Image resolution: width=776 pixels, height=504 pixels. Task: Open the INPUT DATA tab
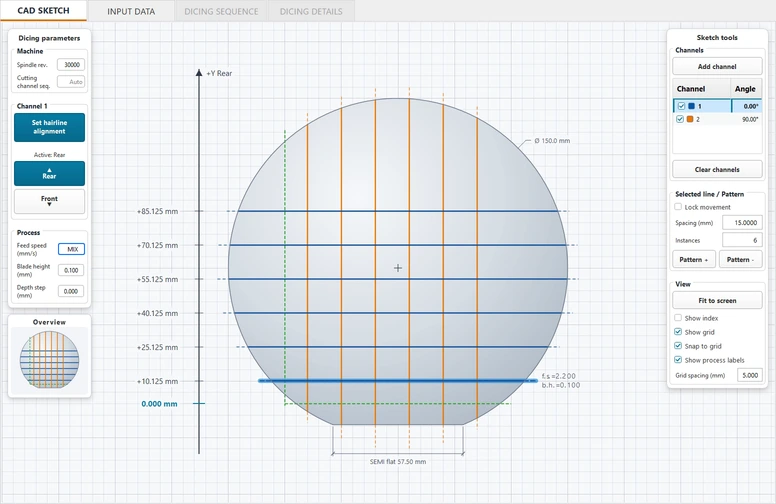pos(131,11)
